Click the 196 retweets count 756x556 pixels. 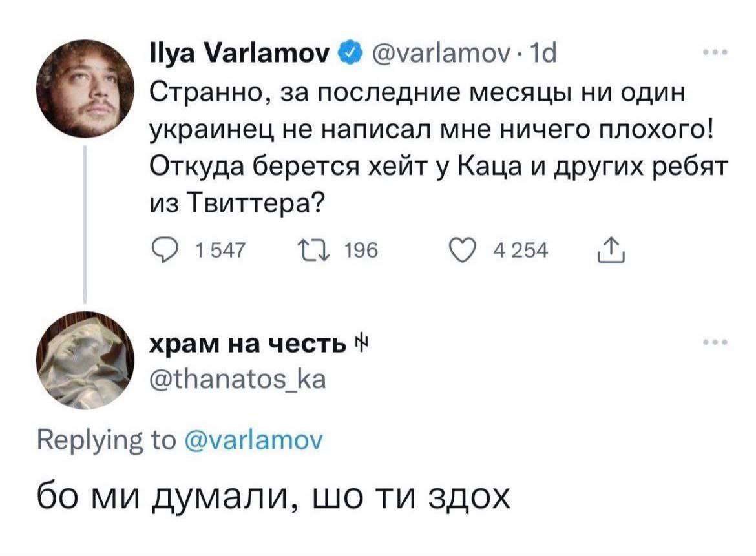click(361, 251)
